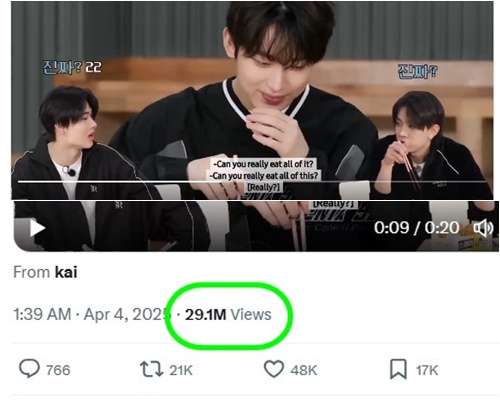Like the post with the heart icon
The image size is (500, 400).
pyautogui.click(x=274, y=369)
